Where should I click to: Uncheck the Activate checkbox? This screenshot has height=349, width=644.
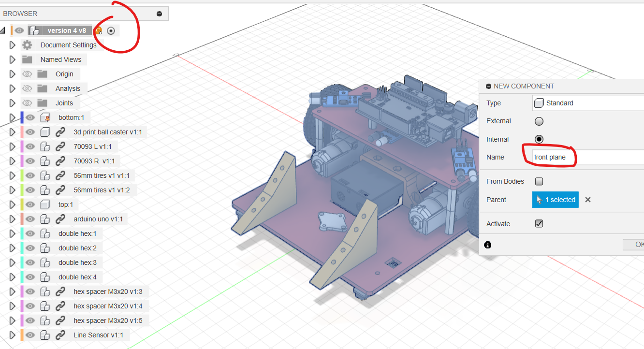539,224
